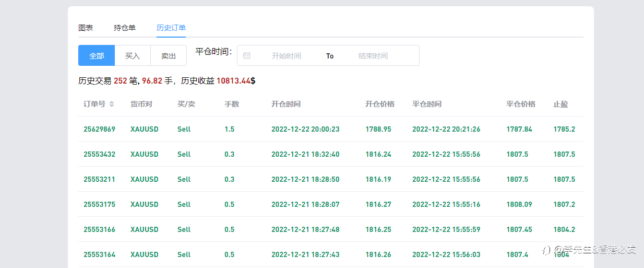The image size is (644, 268).
Task: Select order number 25629869
Action: [99, 129]
